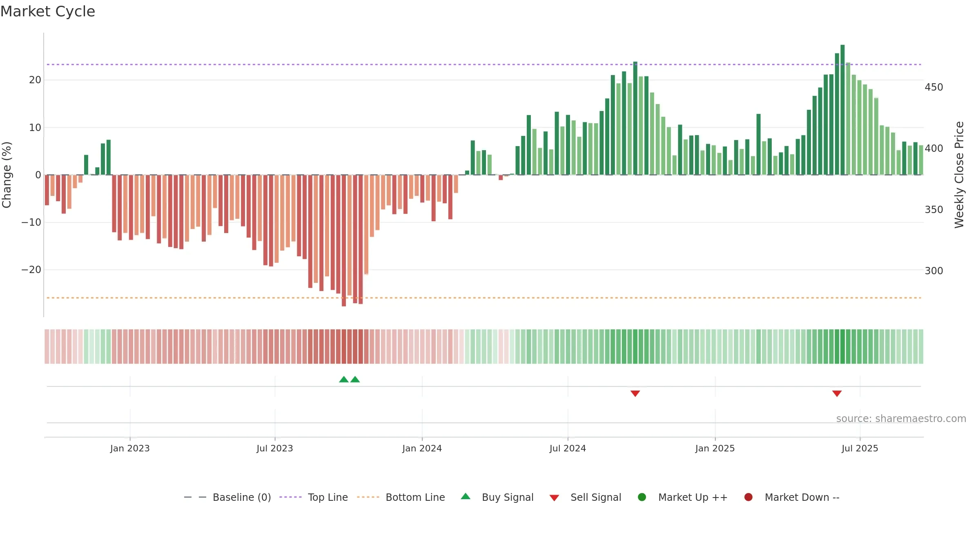
Task: Click the Jul 2023 axis label
Action: click(275, 448)
